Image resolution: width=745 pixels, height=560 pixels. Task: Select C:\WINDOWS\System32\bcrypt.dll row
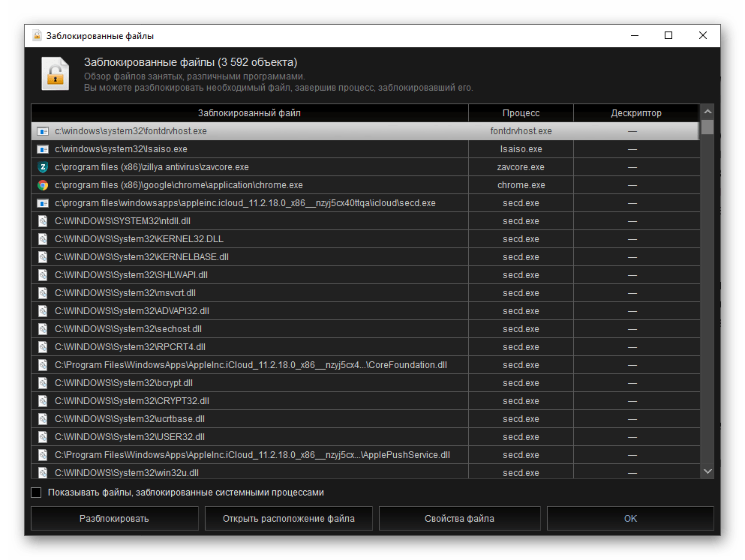pos(365,384)
